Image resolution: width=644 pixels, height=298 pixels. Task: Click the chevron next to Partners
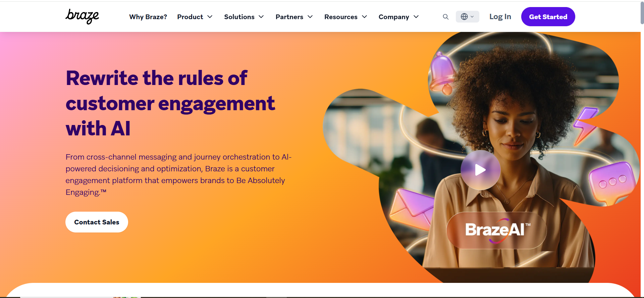click(x=310, y=17)
